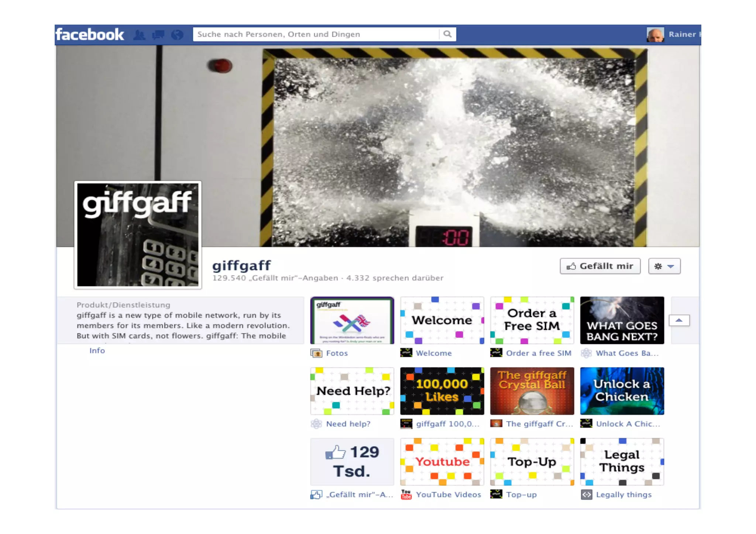Open the messages icon in header
The height and width of the screenshot is (534, 756).
158,35
